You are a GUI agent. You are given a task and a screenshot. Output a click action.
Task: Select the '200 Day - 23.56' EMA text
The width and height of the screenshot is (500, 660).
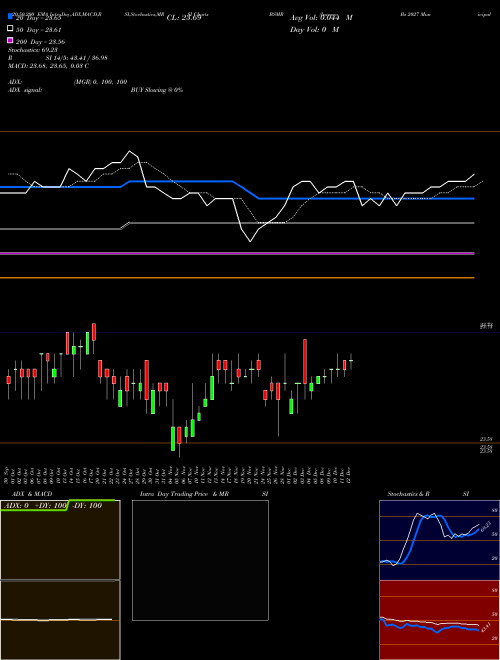40,42
